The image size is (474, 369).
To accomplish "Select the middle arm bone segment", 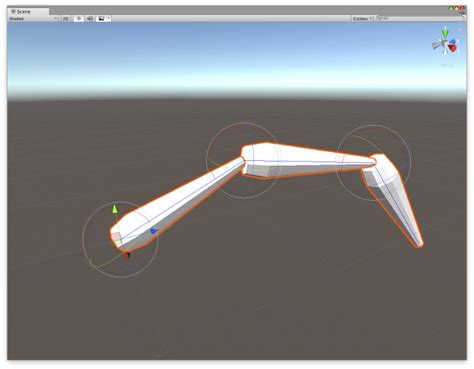I will pyautogui.click(x=307, y=160).
